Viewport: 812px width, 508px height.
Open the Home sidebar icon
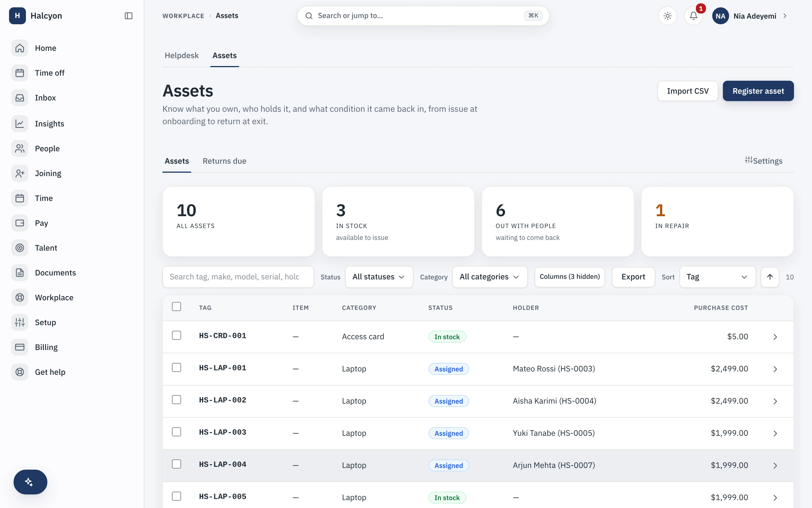click(20, 48)
